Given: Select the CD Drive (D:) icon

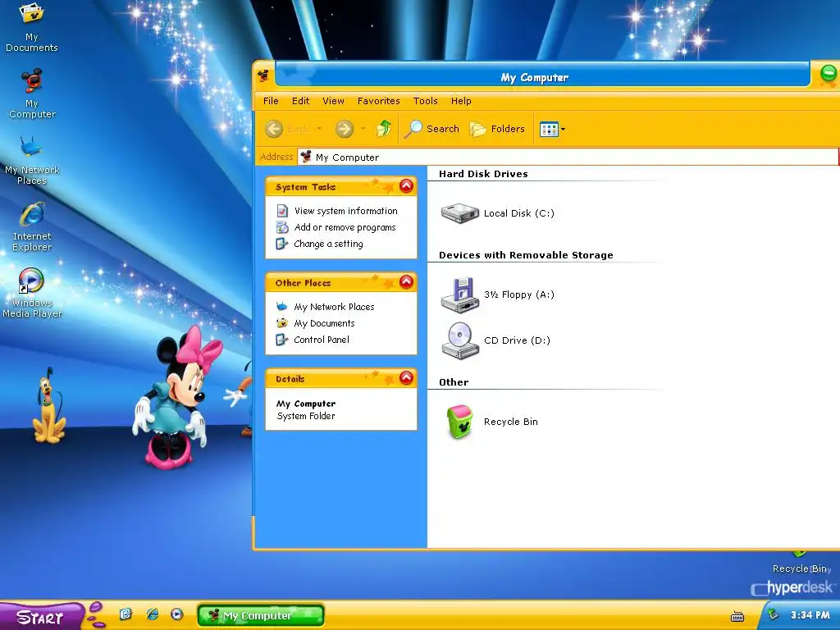Looking at the screenshot, I should [459, 340].
